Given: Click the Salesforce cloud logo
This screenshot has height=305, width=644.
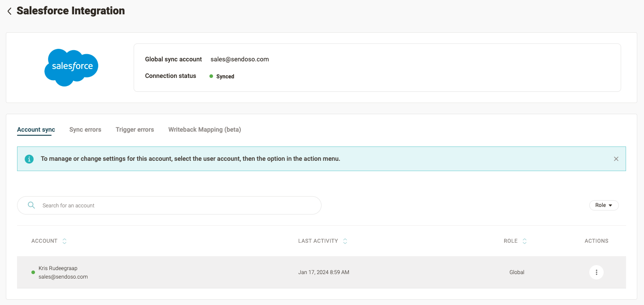Looking at the screenshot, I should [x=71, y=67].
